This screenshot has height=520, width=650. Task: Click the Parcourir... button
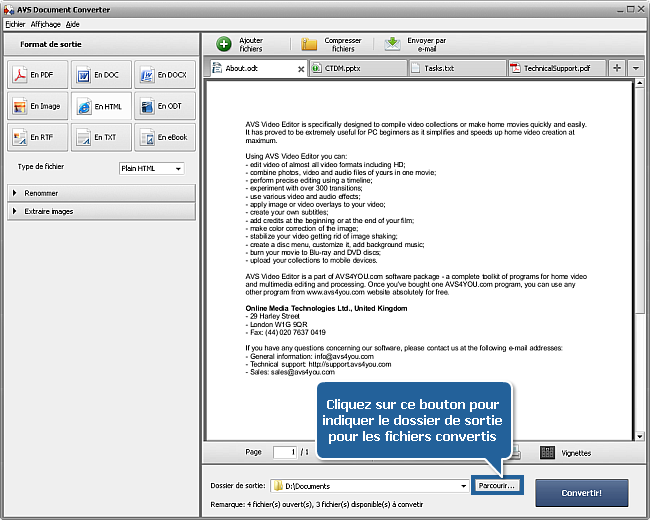click(x=497, y=486)
